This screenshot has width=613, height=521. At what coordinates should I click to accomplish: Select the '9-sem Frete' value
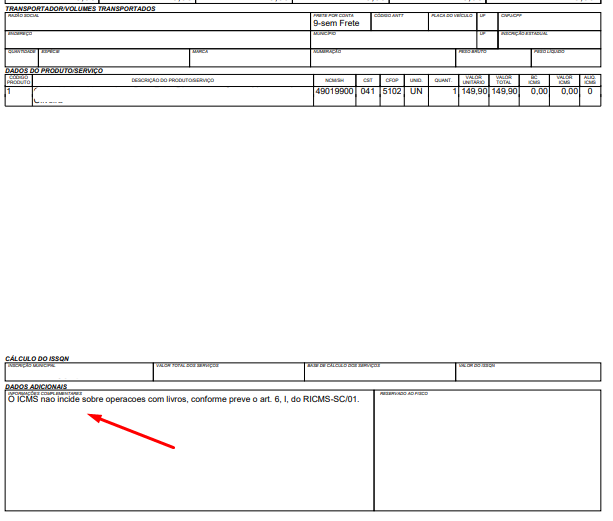pyautogui.click(x=336, y=23)
